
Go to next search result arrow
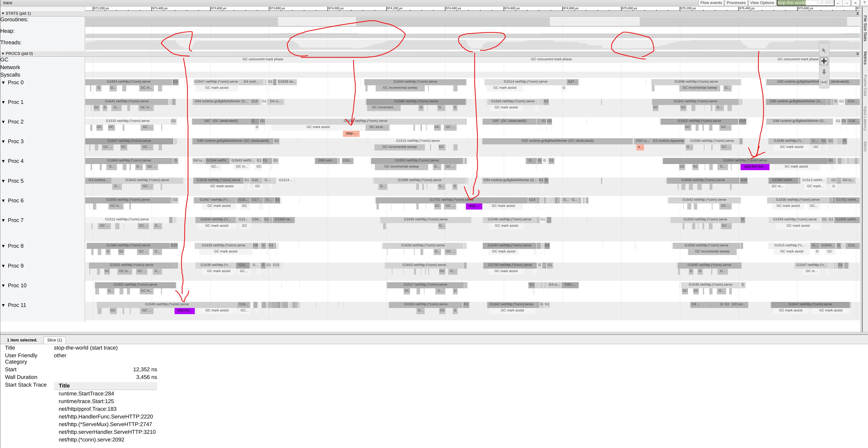click(846, 3)
